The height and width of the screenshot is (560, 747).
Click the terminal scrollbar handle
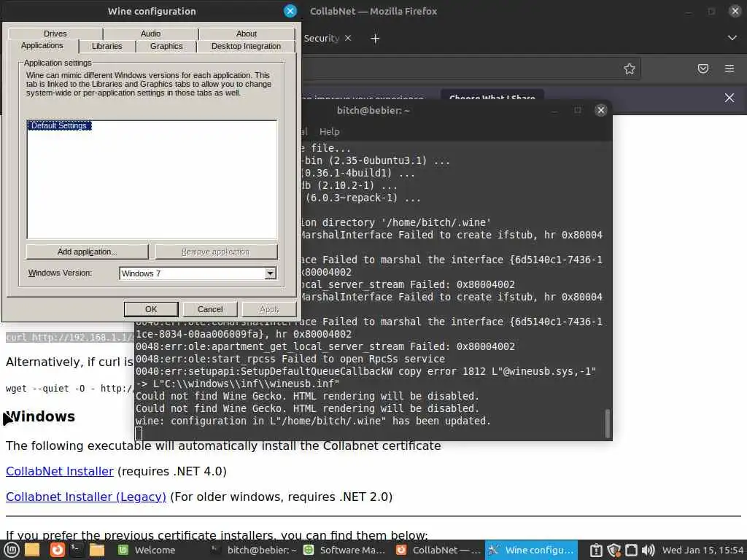tap(607, 423)
